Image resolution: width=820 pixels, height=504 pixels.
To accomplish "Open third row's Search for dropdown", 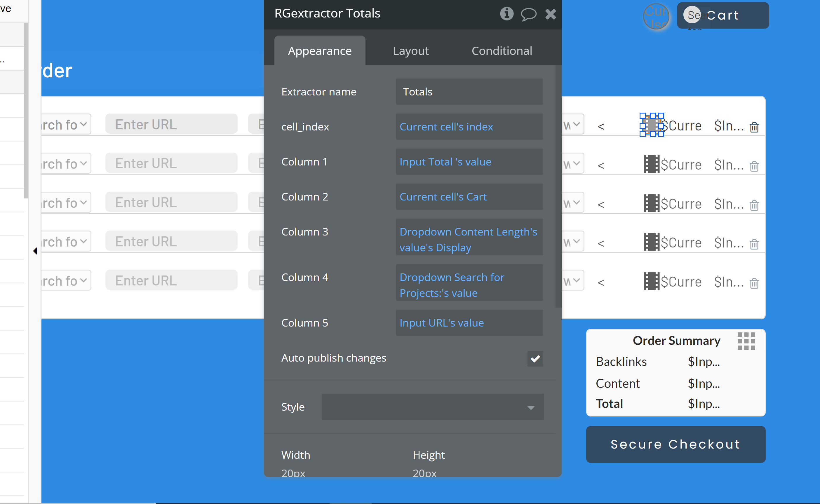I will click(x=65, y=203).
